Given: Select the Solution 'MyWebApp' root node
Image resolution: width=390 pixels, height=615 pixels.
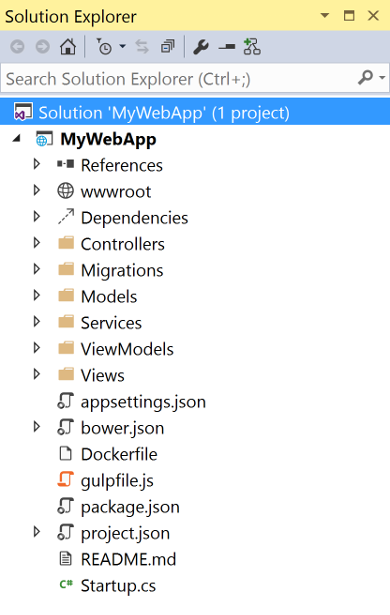Looking at the screenshot, I should click(195, 113).
